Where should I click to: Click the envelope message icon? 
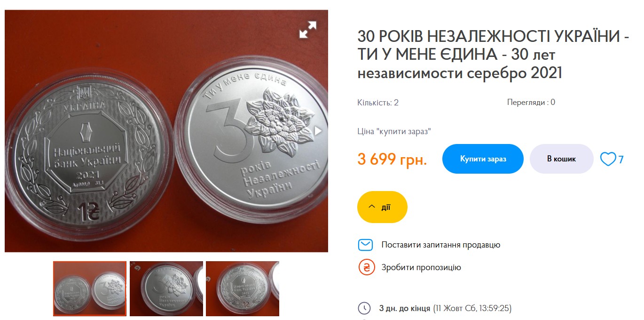pyautogui.click(x=365, y=245)
